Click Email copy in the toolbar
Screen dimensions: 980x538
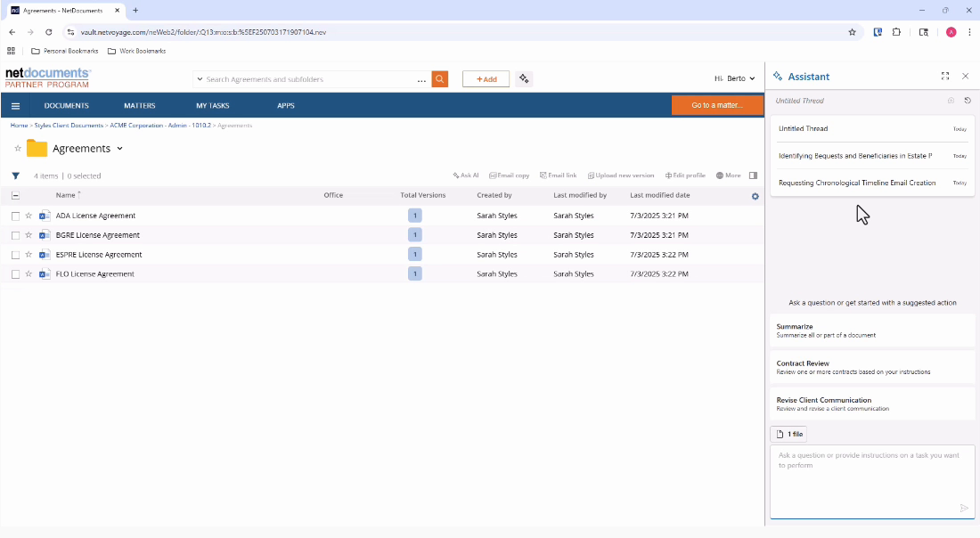[x=509, y=175]
